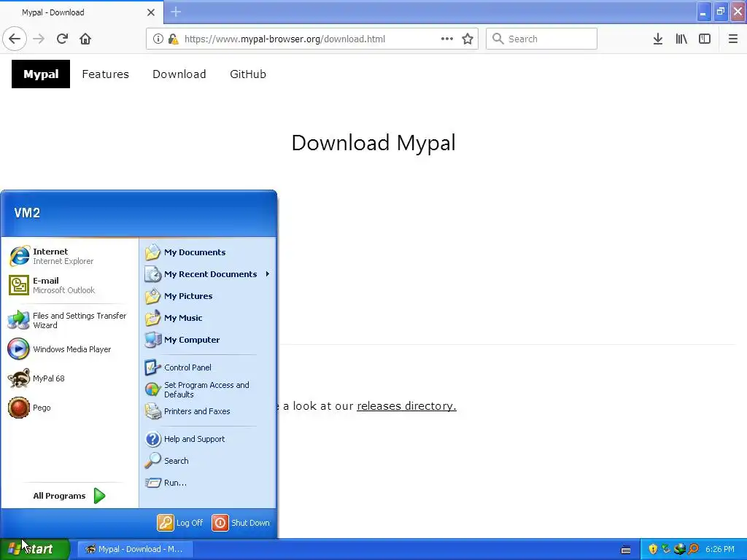
Task: Open the Run... dialog
Action: tap(208, 483)
